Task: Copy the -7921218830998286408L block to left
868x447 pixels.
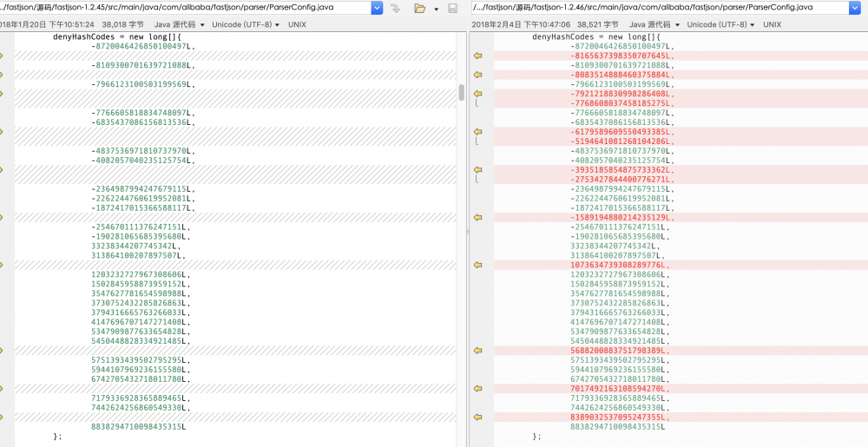Action: [x=477, y=94]
